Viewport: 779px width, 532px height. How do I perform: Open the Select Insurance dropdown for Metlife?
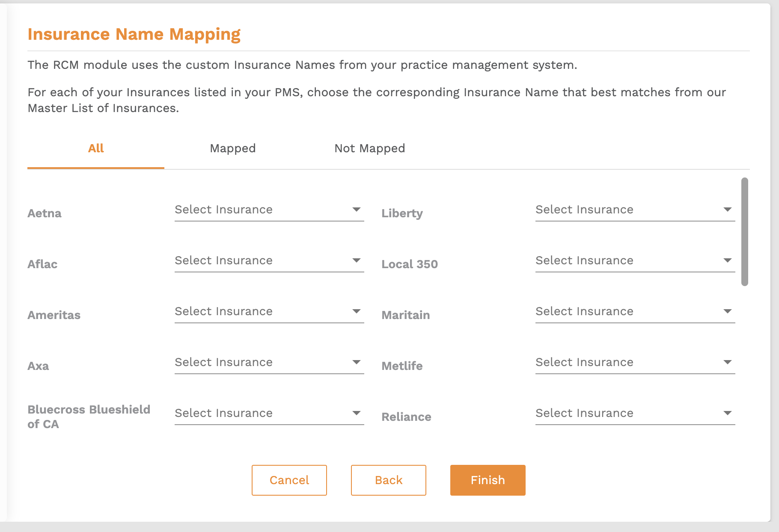635,363
